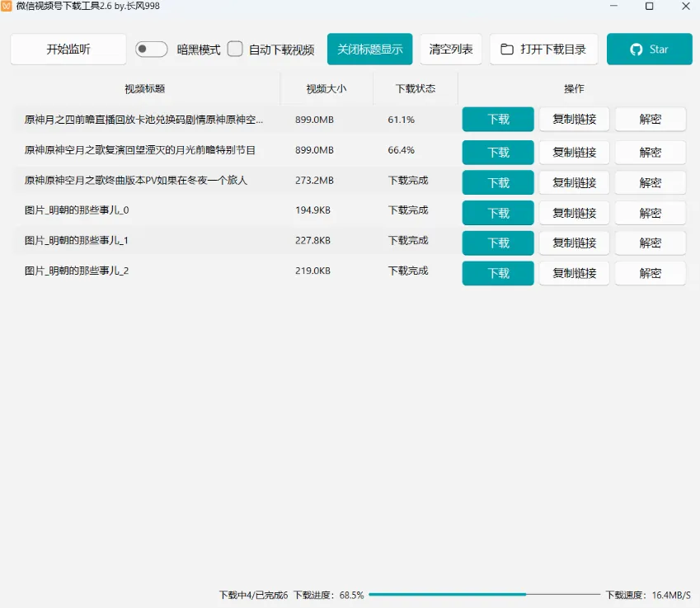Click the 66.4% download status

401,150
